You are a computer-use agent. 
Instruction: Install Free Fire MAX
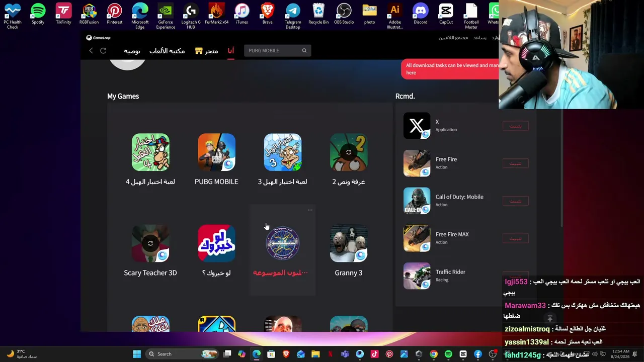pos(516,239)
